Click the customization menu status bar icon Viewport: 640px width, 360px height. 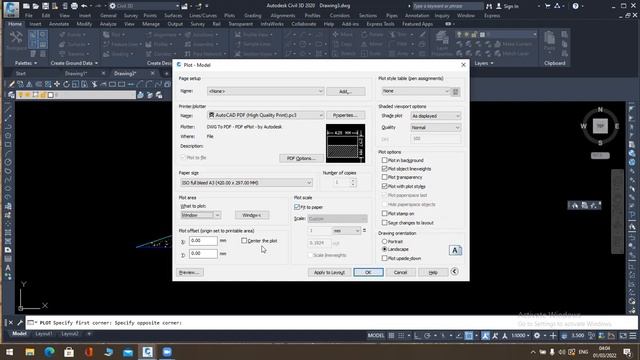[x=633, y=336]
